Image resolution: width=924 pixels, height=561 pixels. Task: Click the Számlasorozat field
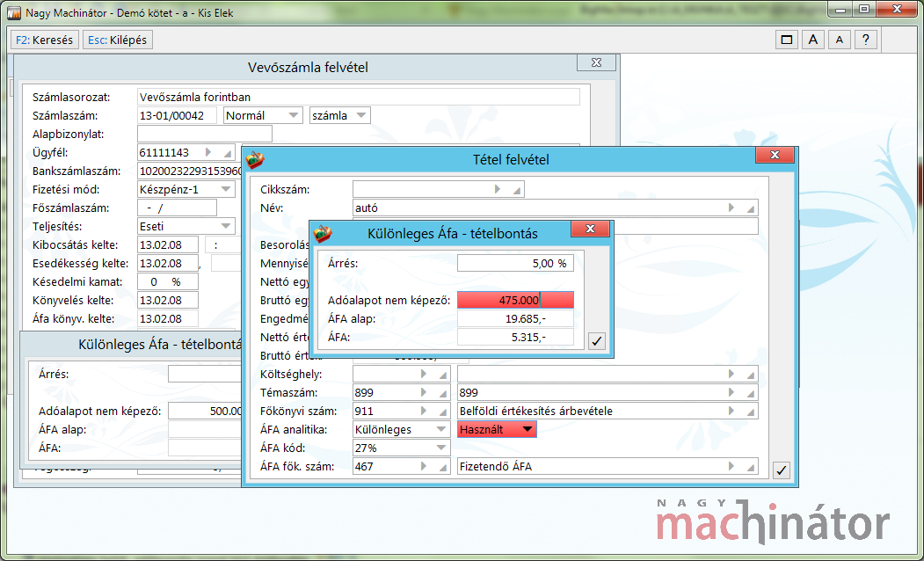tap(359, 98)
